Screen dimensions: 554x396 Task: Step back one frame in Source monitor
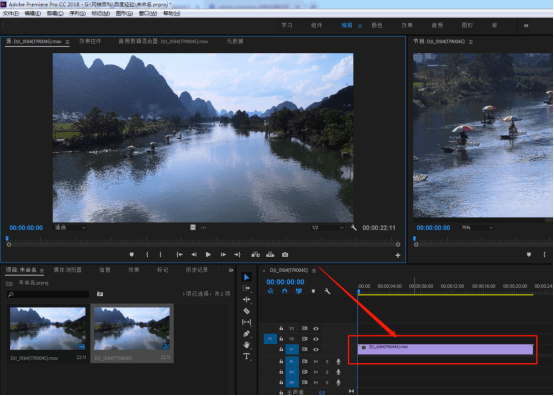pyautogui.click(x=194, y=254)
